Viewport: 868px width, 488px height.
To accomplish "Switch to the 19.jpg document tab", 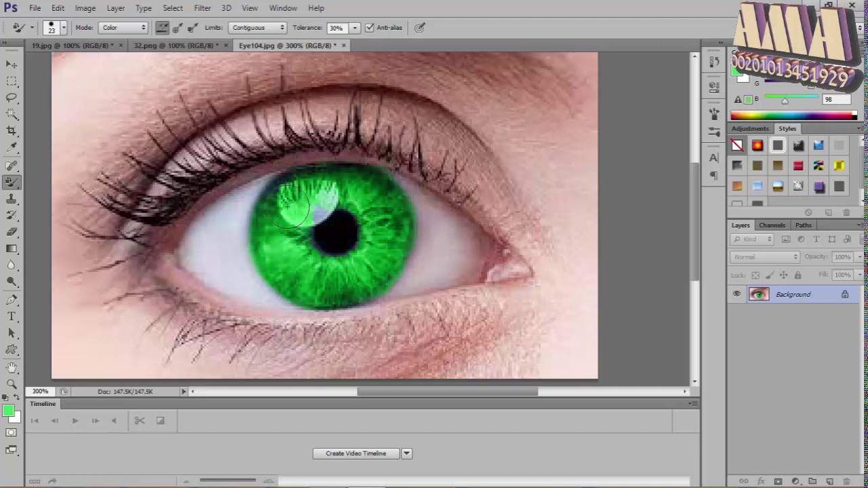I will pyautogui.click(x=73, y=45).
